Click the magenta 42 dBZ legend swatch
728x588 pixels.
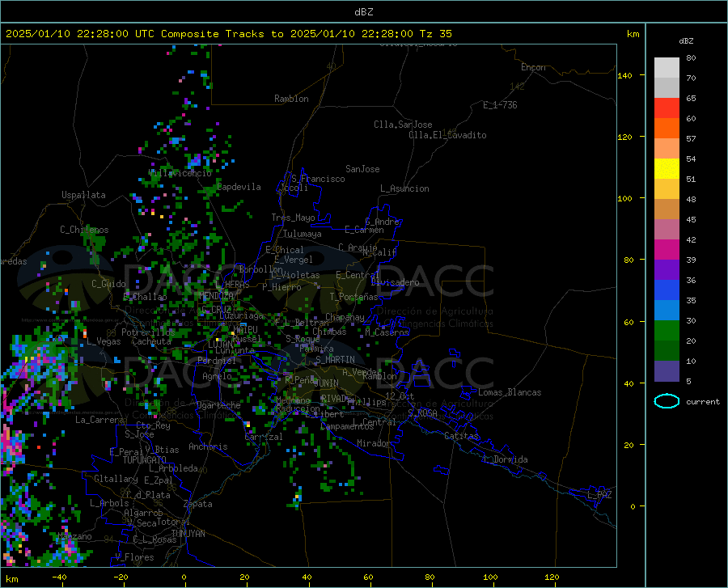coord(667,250)
